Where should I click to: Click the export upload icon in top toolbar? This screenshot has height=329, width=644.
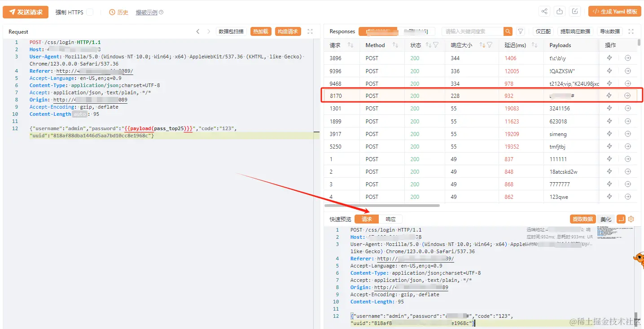pos(560,12)
